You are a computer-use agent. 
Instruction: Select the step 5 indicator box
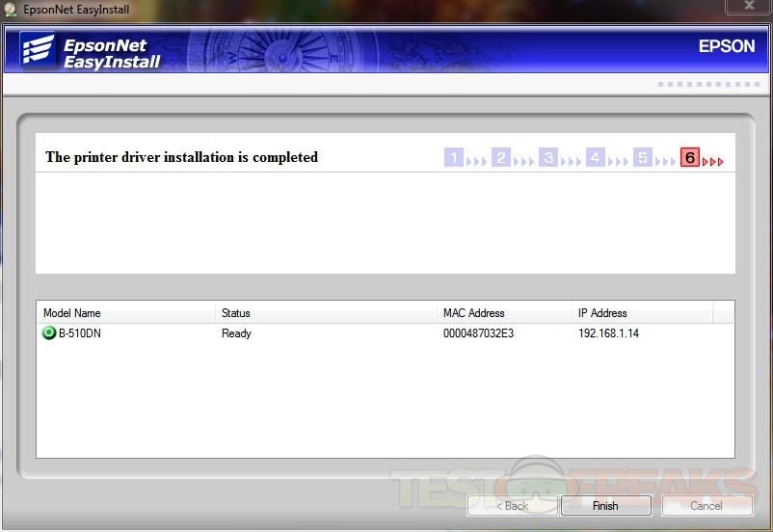click(643, 158)
